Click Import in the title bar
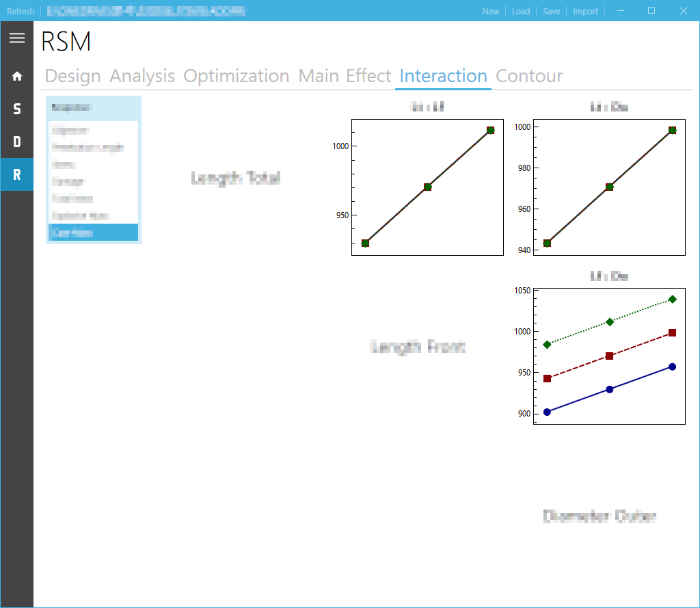Image resolution: width=700 pixels, height=608 pixels. [x=585, y=11]
